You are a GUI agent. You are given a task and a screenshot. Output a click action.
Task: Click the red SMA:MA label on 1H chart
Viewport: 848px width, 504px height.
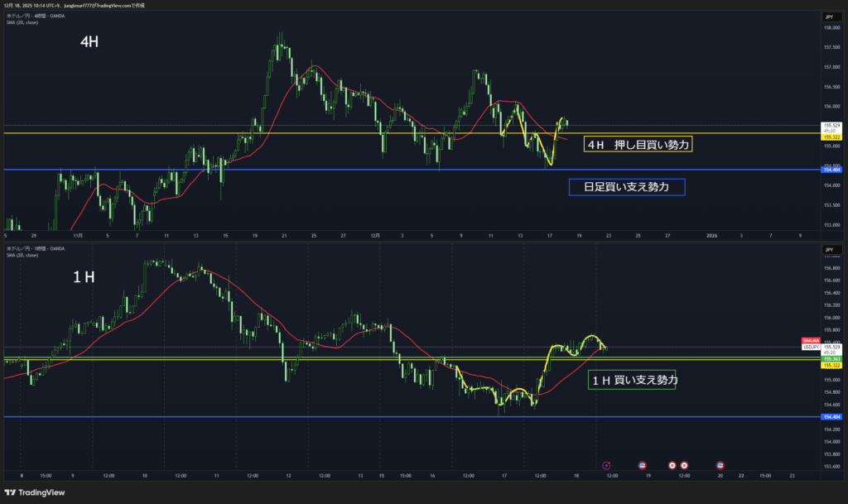[x=811, y=341]
